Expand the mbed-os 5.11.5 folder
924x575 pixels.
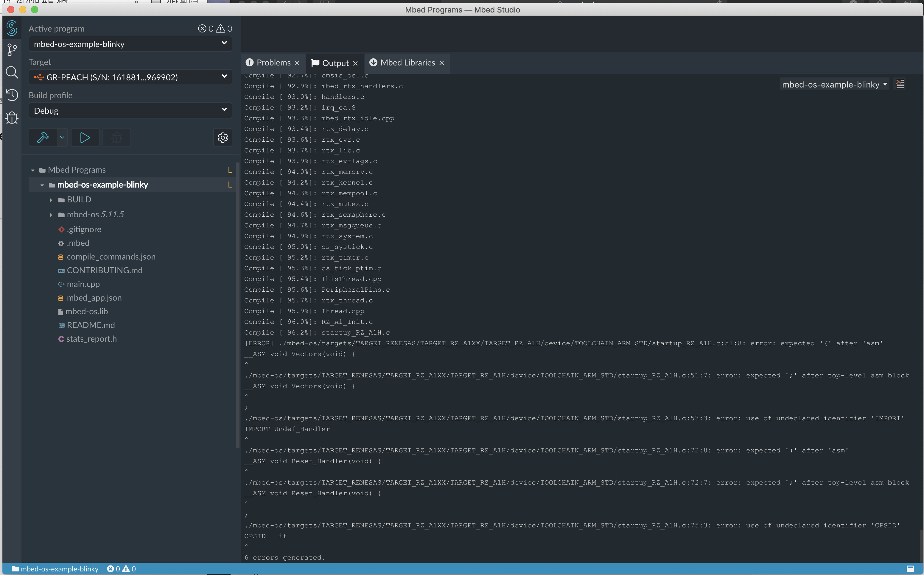click(51, 215)
